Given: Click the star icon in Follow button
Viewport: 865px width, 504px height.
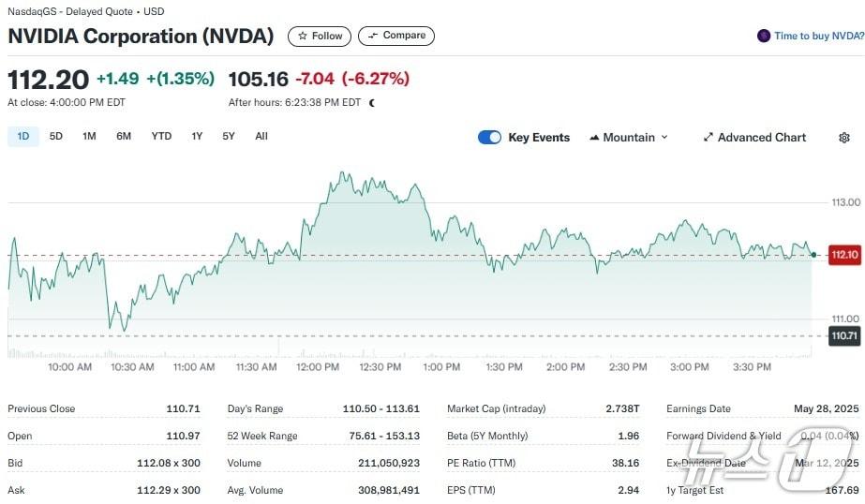Looking at the screenshot, I should coord(303,37).
